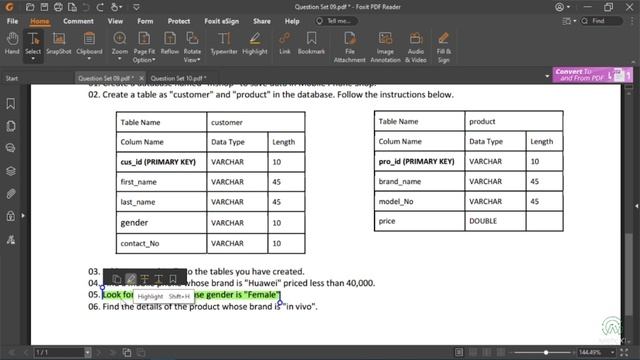The image size is (640, 360).
Task: Add a Bookmark from the ribbon
Action: coord(311,43)
